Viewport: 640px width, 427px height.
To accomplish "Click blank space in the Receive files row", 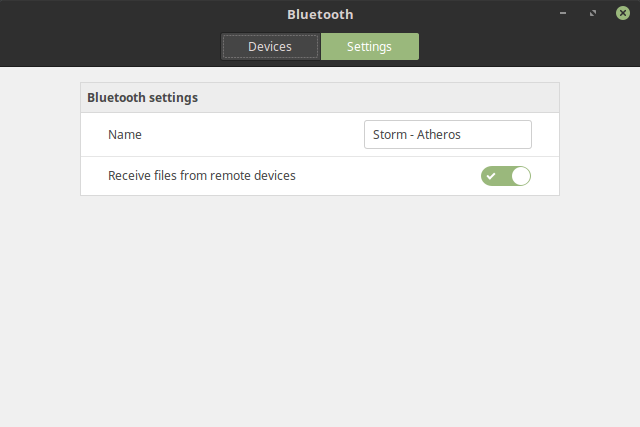I will click(x=388, y=176).
